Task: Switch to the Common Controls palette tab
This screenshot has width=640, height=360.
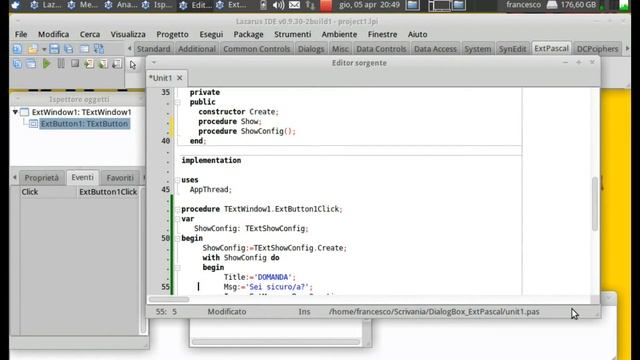Action: pos(256,49)
